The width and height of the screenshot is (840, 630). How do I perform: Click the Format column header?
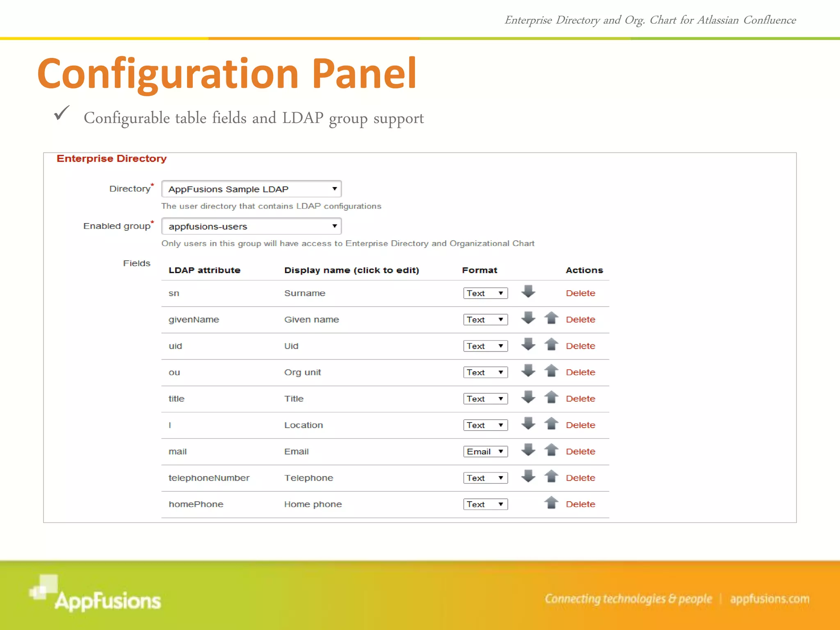point(479,270)
